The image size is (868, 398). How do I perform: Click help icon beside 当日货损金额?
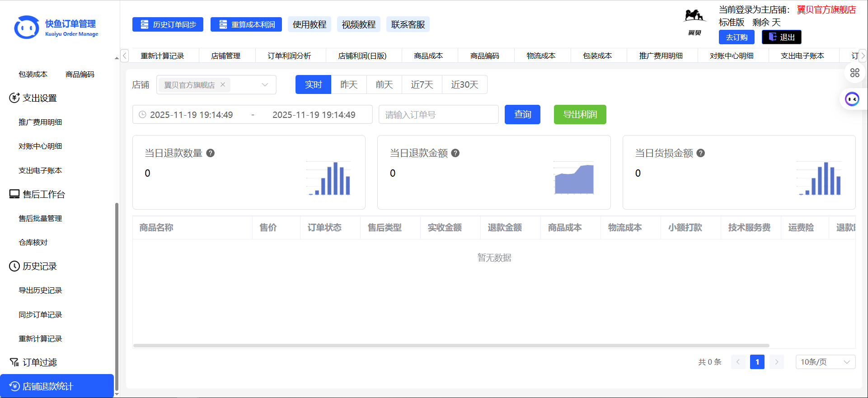(x=700, y=153)
